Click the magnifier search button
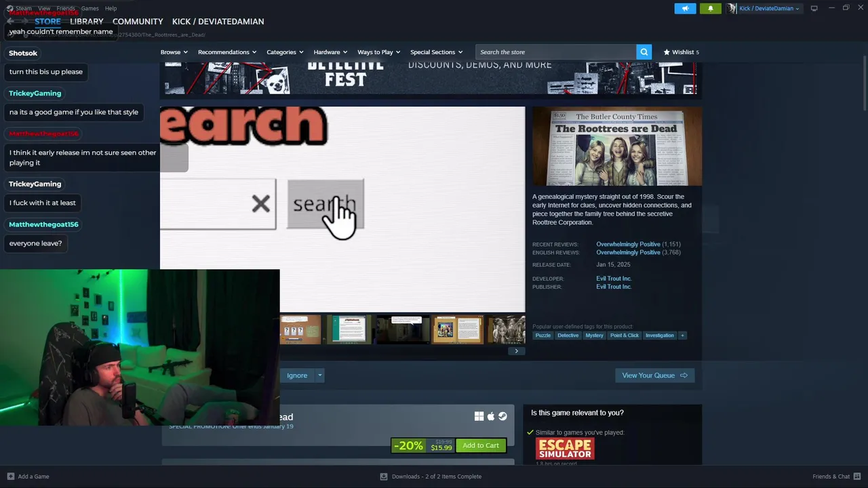 coord(644,52)
